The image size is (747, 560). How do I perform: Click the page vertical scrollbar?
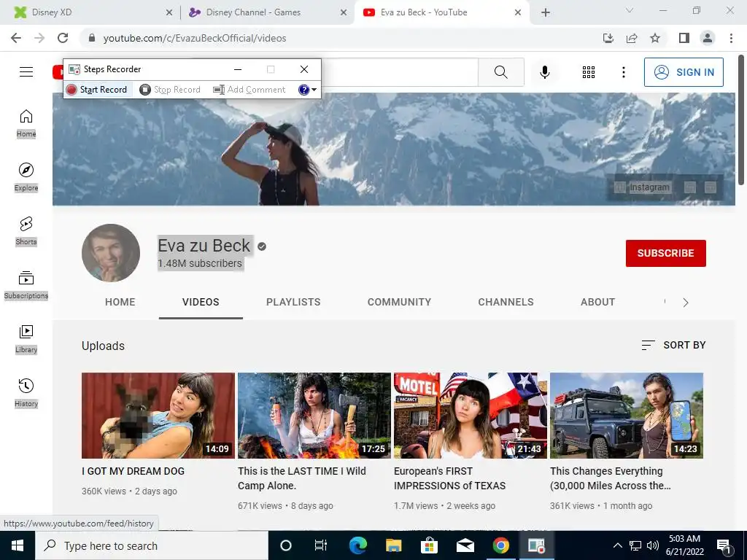pos(741,120)
